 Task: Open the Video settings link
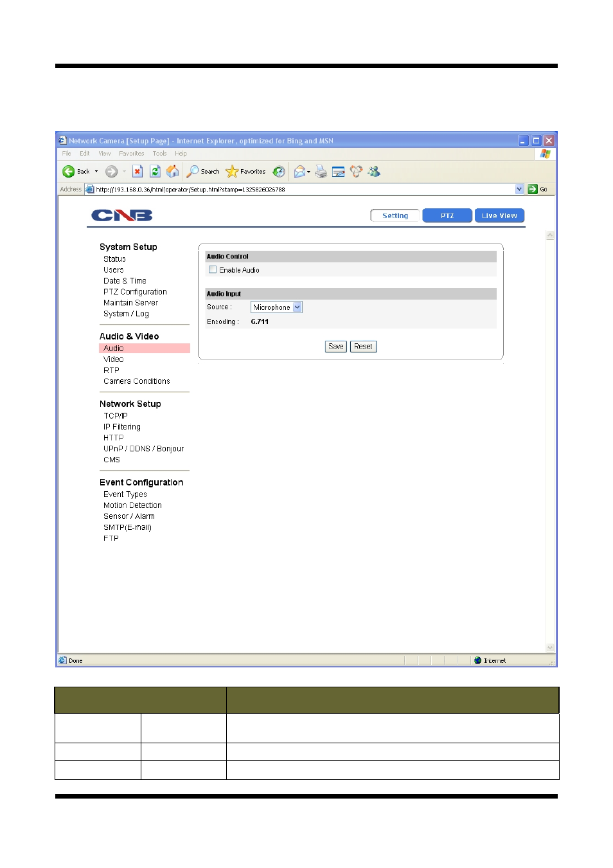pos(113,359)
